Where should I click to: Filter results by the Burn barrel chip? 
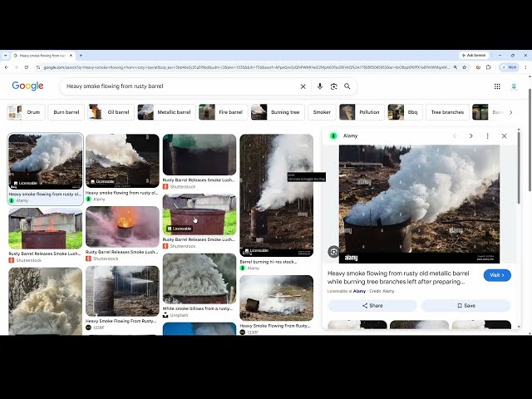pos(66,112)
